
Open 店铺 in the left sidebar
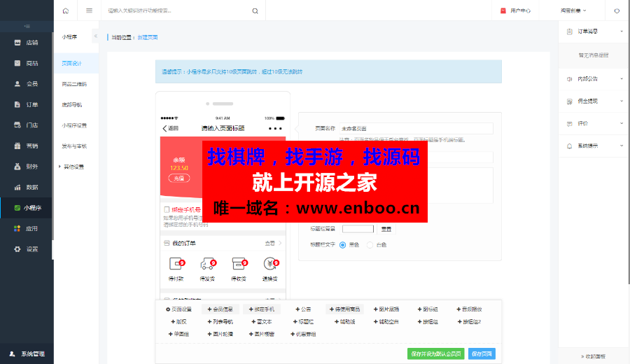point(27,43)
